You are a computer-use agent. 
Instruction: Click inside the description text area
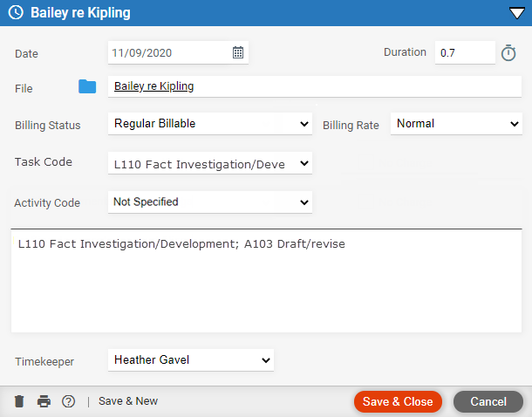click(266, 281)
